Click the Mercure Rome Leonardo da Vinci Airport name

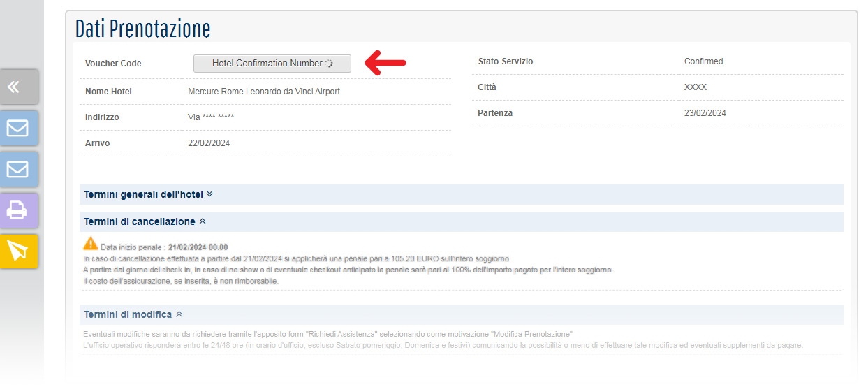pyautogui.click(x=264, y=92)
